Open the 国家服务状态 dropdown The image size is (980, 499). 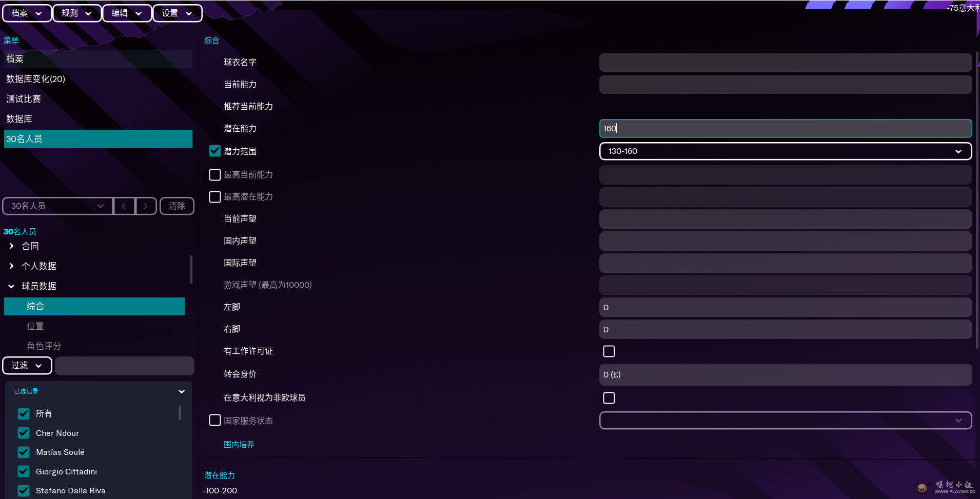[786, 421]
